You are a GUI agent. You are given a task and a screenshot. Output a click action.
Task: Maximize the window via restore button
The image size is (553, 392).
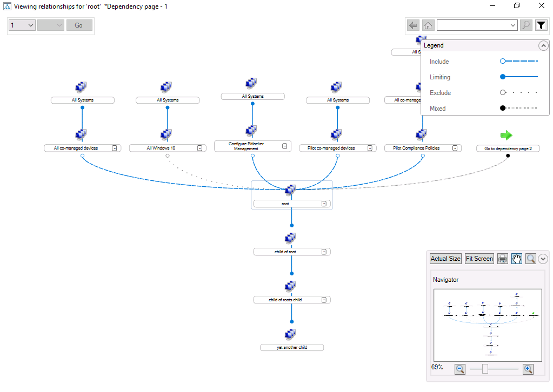(517, 5)
